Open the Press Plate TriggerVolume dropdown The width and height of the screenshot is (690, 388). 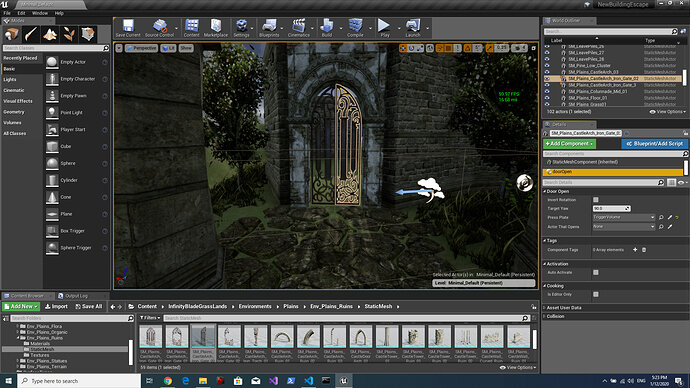[624, 217]
